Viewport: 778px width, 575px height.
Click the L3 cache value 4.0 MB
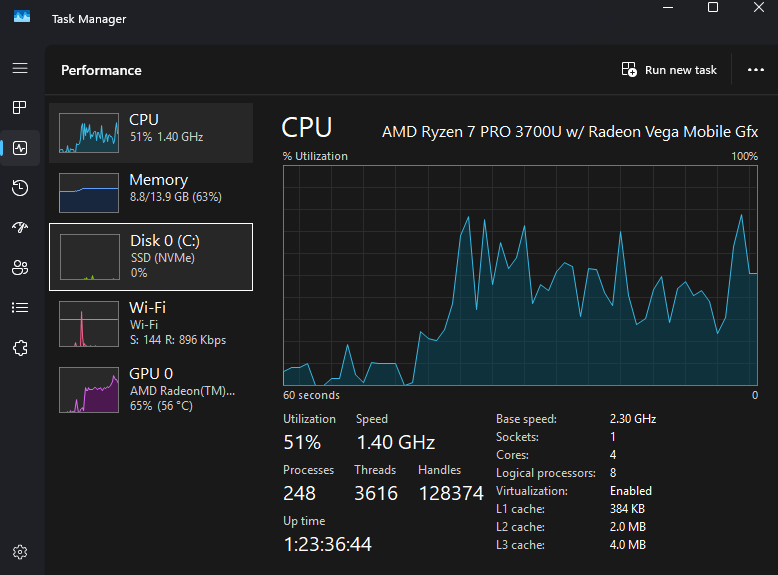coord(628,545)
